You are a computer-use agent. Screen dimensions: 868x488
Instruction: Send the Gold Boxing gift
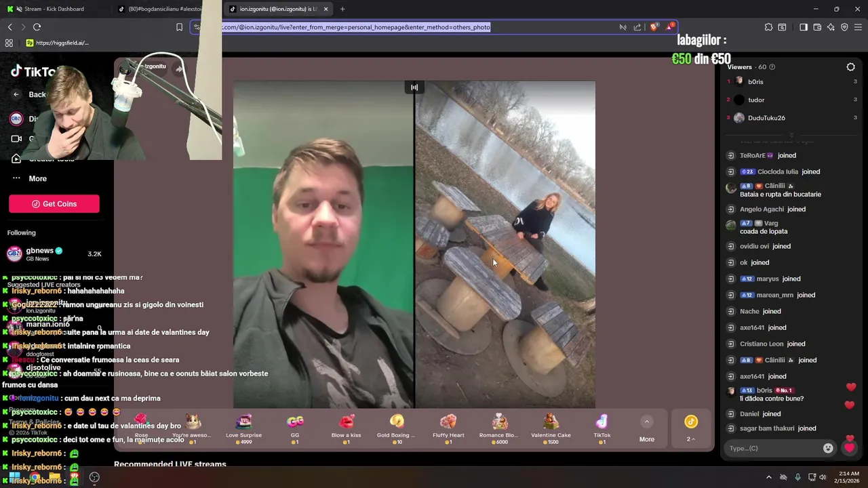coord(397,429)
